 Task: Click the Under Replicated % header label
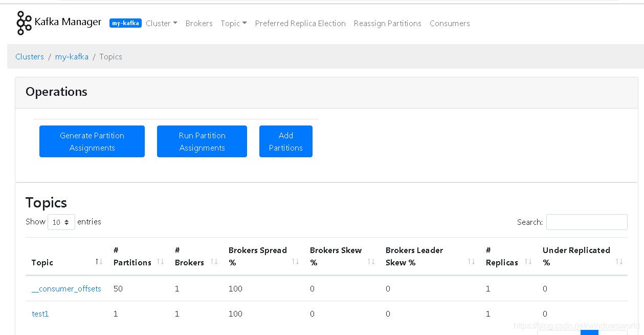click(576, 256)
